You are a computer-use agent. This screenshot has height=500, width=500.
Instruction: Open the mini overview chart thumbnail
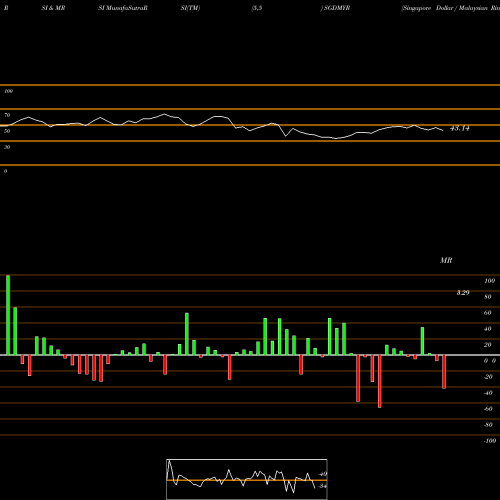click(x=247, y=479)
